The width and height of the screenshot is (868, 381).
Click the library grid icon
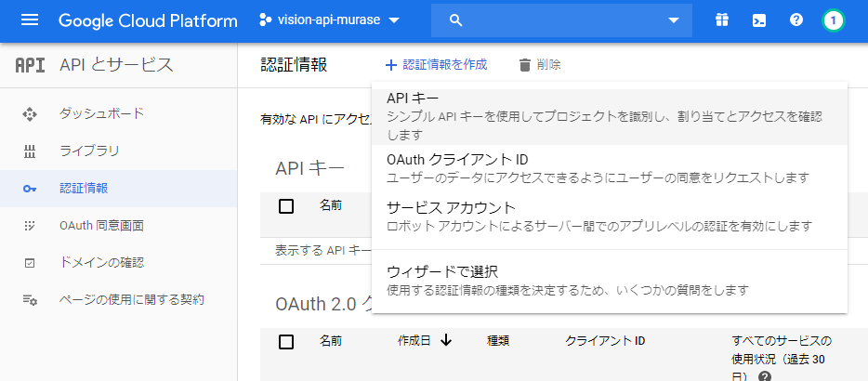click(x=30, y=151)
